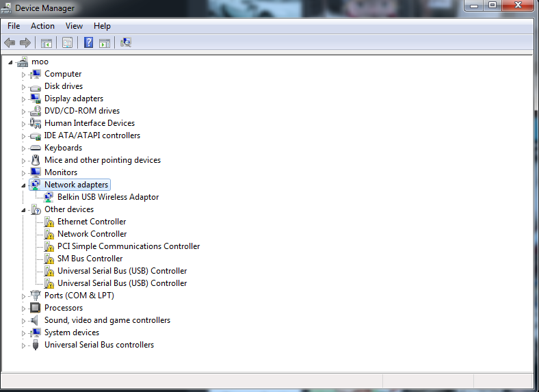Collapse the Other devices category

pos(23,210)
